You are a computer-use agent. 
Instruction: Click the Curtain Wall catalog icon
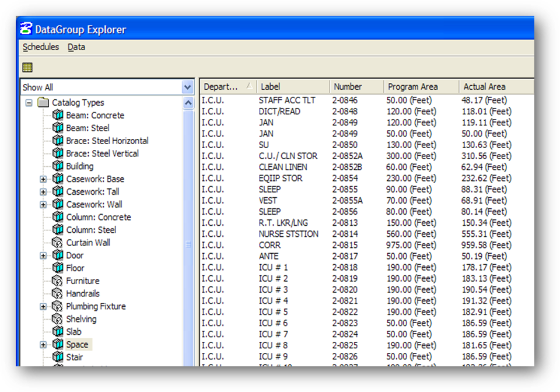pyautogui.click(x=58, y=243)
